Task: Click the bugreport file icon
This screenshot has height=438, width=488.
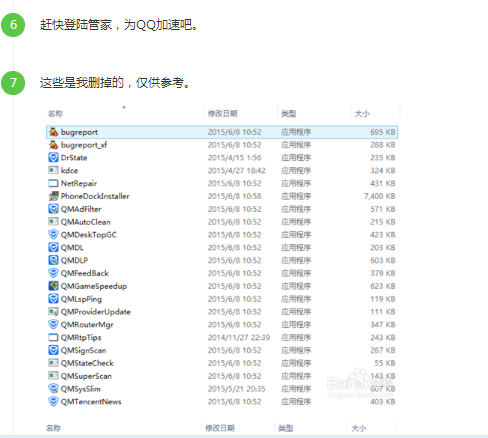Action: coord(53,132)
